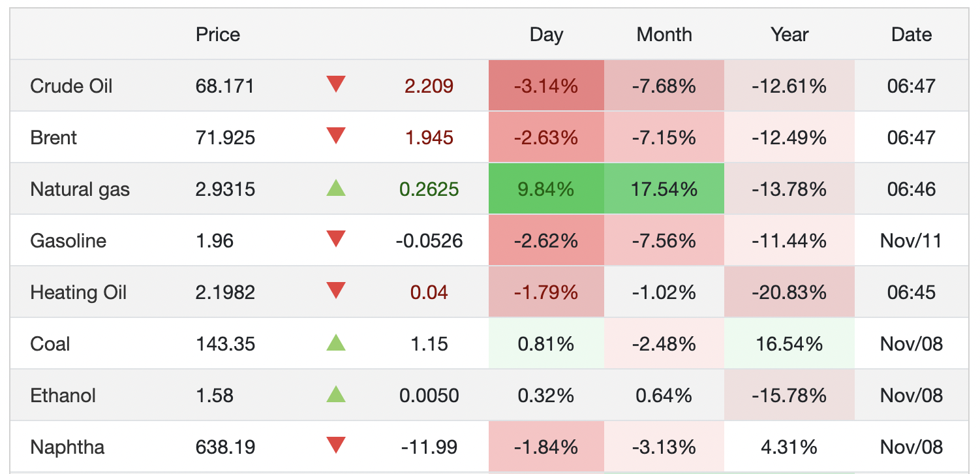Click the -20.83% Year cell for Heating Oil

(789, 292)
